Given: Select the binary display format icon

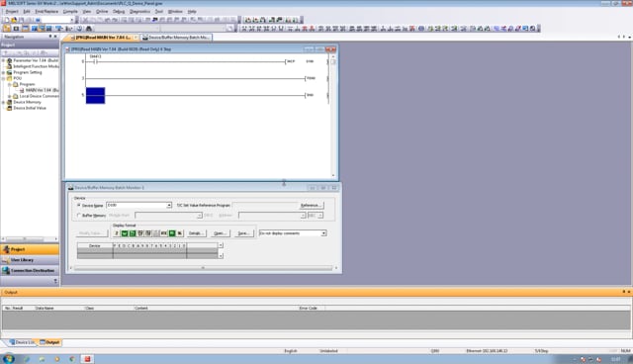Looking at the screenshot, I should pos(117,233).
